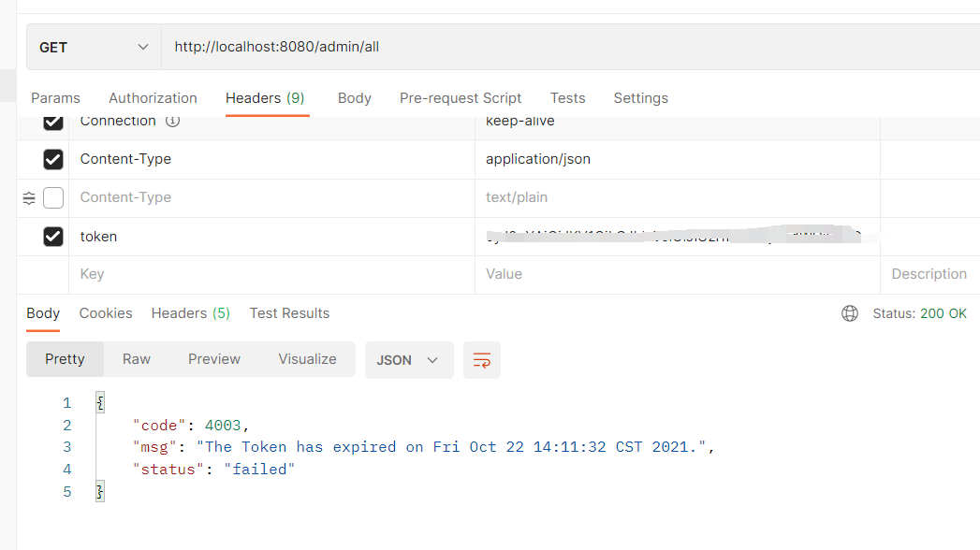Click the empty Key input cell
Screen dimensions: 980x550
tap(271, 274)
